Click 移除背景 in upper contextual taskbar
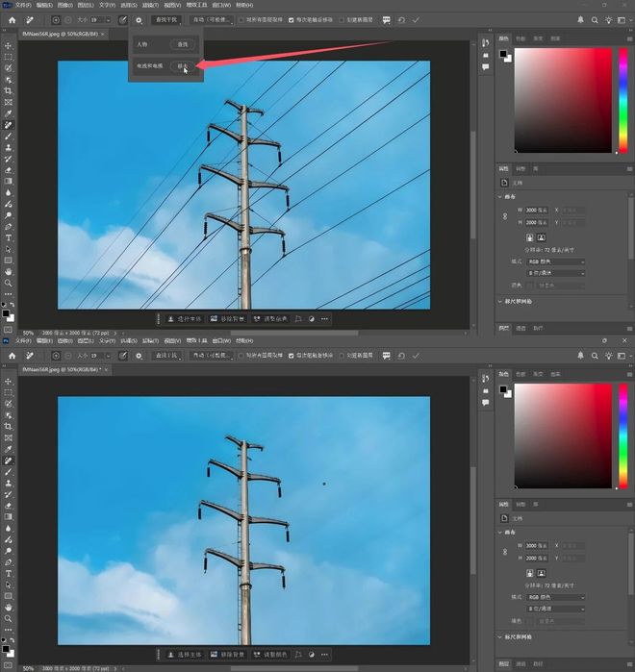 (x=228, y=319)
